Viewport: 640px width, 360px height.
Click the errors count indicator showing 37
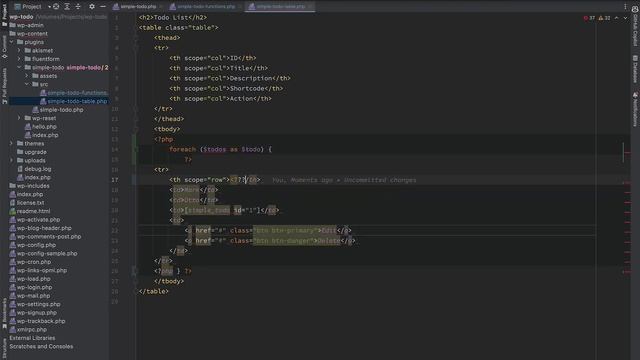pyautogui.click(x=589, y=18)
